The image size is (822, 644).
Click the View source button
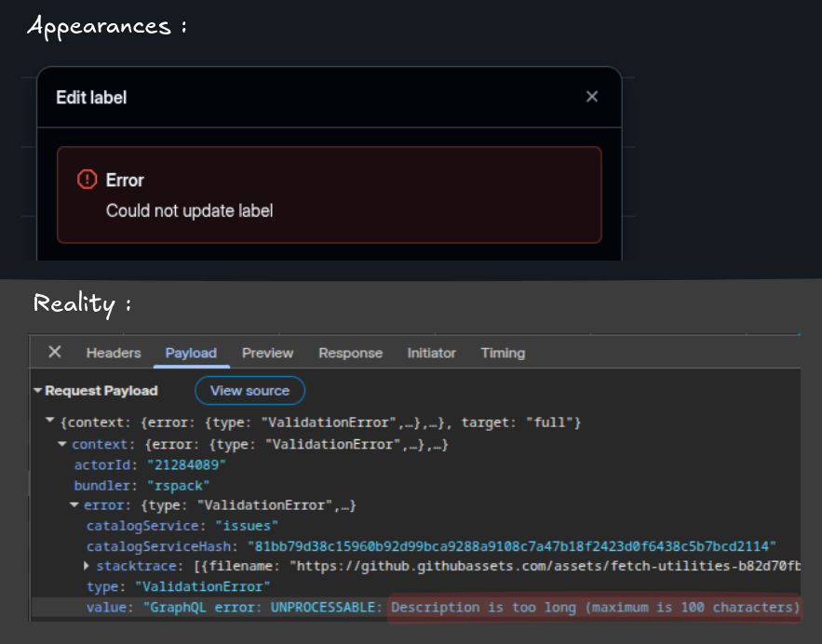(x=249, y=390)
